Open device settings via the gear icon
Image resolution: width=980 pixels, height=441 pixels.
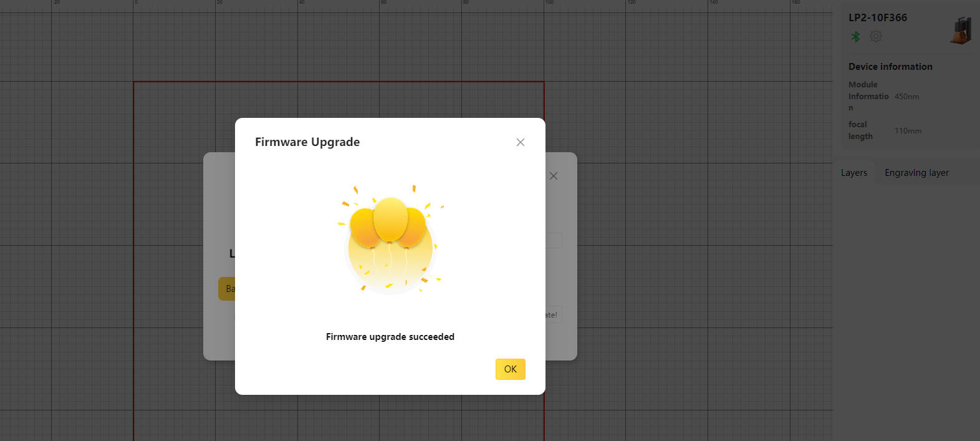pos(875,37)
